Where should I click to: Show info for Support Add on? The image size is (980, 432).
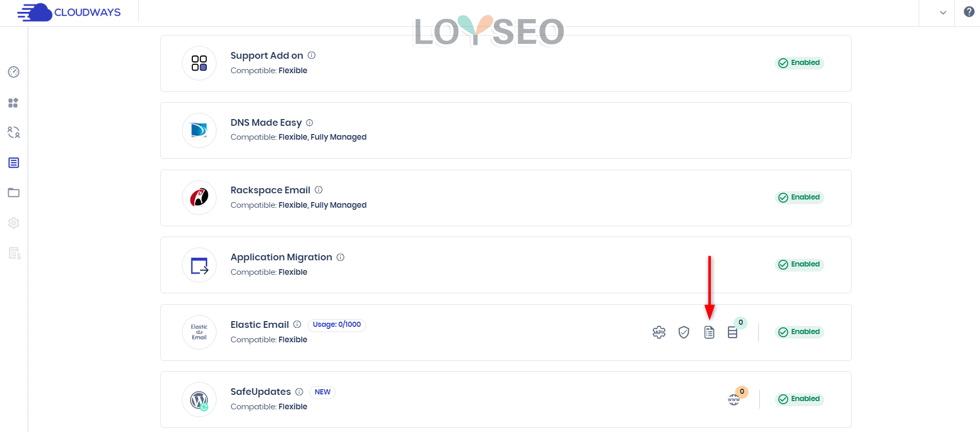pyautogui.click(x=311, y=55)
